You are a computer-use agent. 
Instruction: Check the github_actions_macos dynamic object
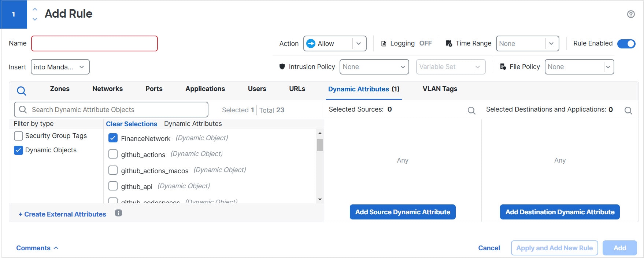click(x=113, y=170)
